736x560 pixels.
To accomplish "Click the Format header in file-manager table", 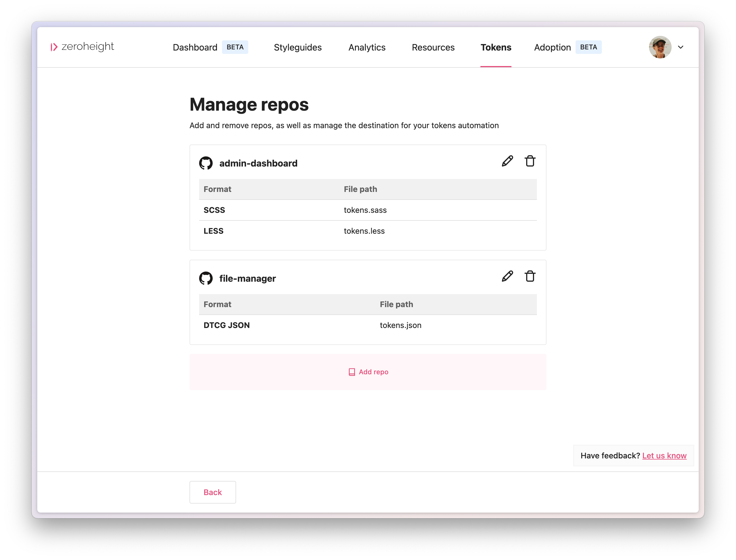I will [217, 305].
